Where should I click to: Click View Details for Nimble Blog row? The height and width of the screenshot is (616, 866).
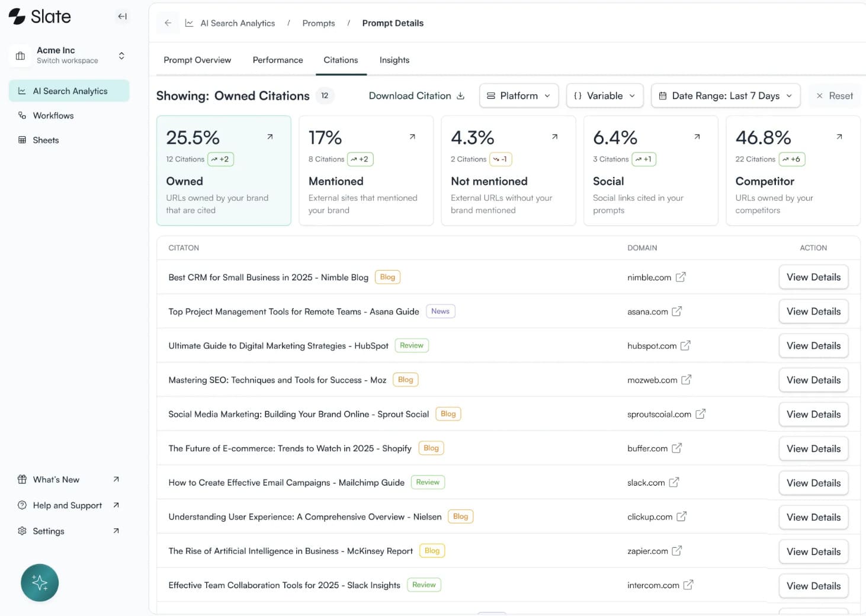813,277
